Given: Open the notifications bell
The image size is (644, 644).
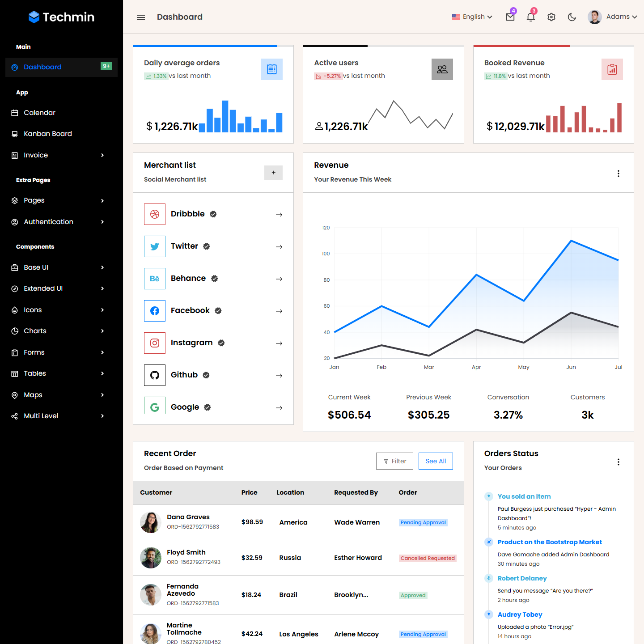Looking at the screenshot, I should pyautogui.click(x=531, y=17).
